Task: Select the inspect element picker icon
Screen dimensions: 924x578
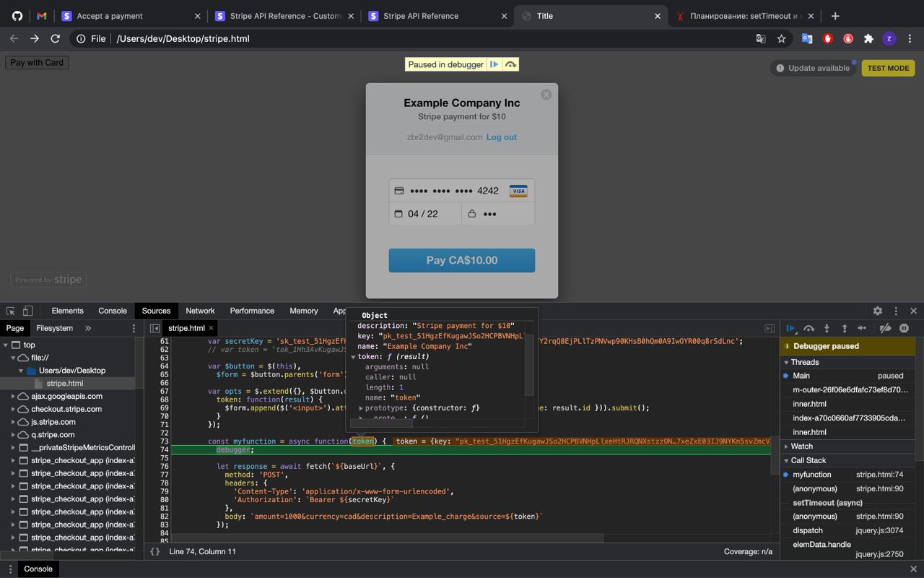Action: pyautogui.click(x=10, y=311)
